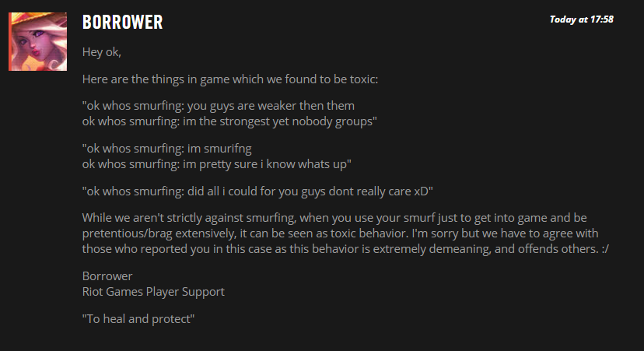Select the 'Hey ok,' greeting line
The height and width of the screenshot is (351, 644).
tap(101, 52)
